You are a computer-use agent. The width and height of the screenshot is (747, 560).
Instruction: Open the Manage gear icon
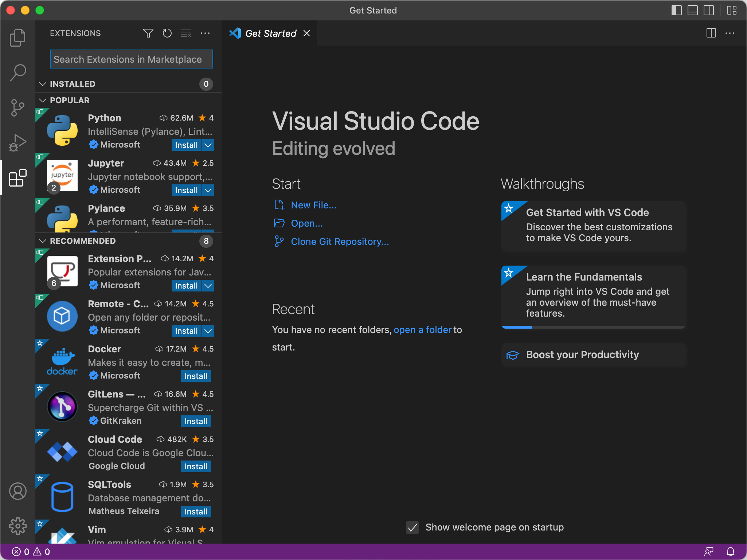17,526
